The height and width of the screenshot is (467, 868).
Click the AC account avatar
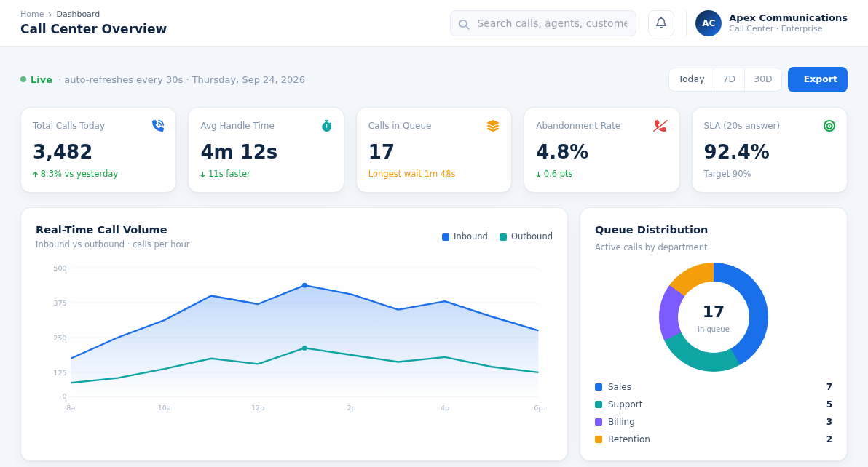[709, 23]
